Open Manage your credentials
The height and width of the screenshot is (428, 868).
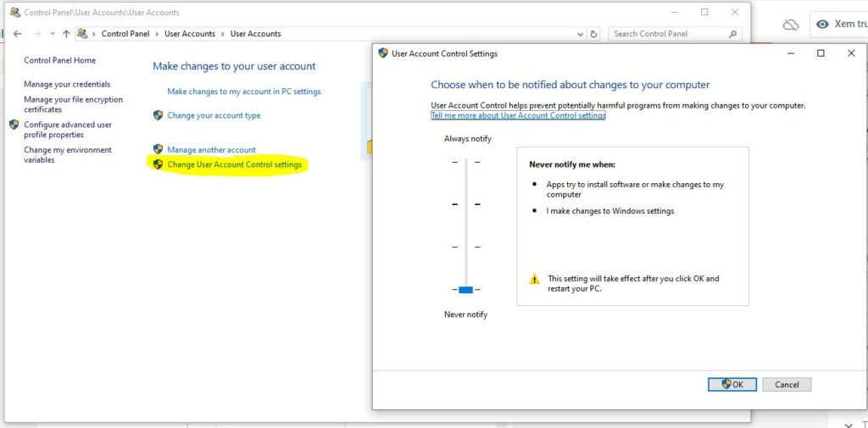(67, 84)
